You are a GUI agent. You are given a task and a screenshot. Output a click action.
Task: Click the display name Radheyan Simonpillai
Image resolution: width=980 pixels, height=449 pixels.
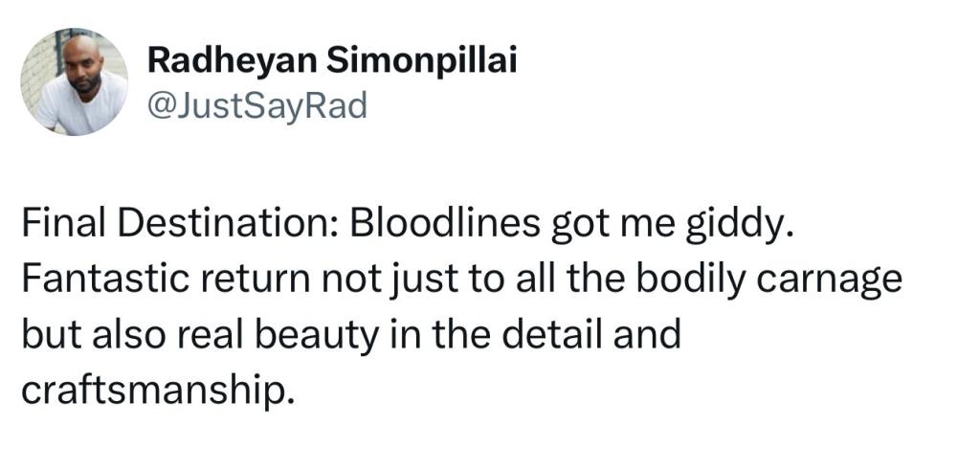pyautogui.click(x=332, y=62)
